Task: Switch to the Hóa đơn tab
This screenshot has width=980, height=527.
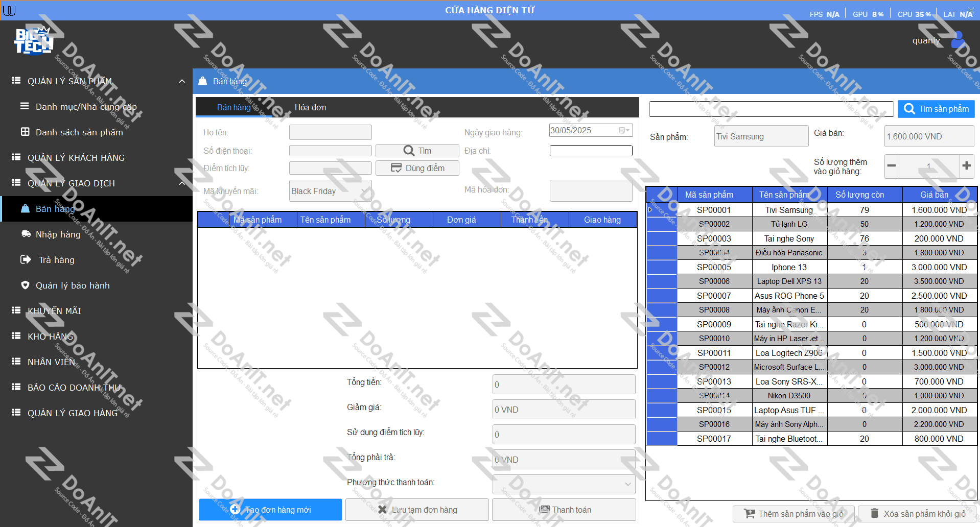Action: tap(310, 107)
